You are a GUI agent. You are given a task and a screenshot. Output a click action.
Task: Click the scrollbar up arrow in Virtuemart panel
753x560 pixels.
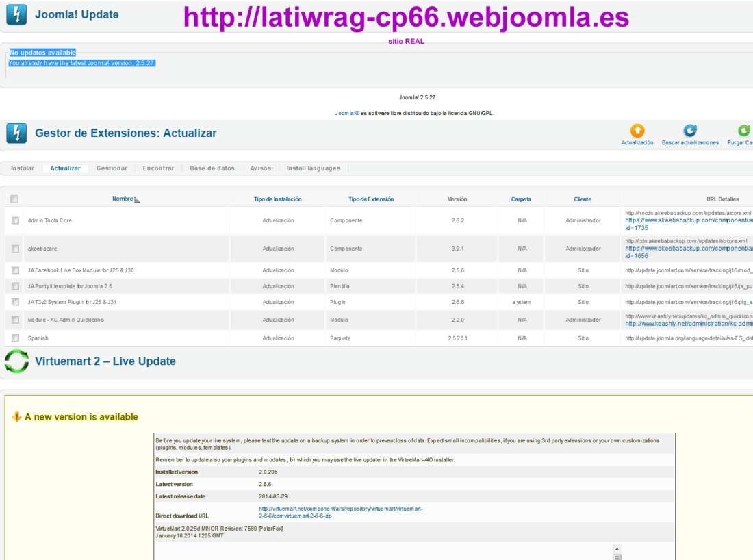[x=617, y=549]
